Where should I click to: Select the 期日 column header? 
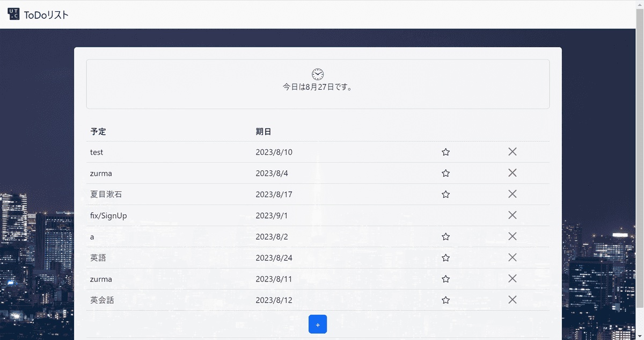pyautogui.click(x=262, y=131)
